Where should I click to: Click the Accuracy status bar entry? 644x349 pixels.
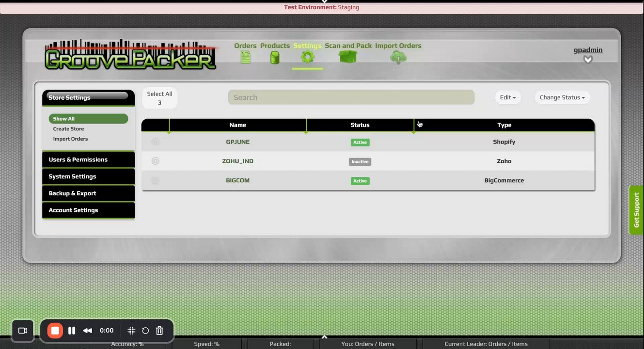point(127,344)
